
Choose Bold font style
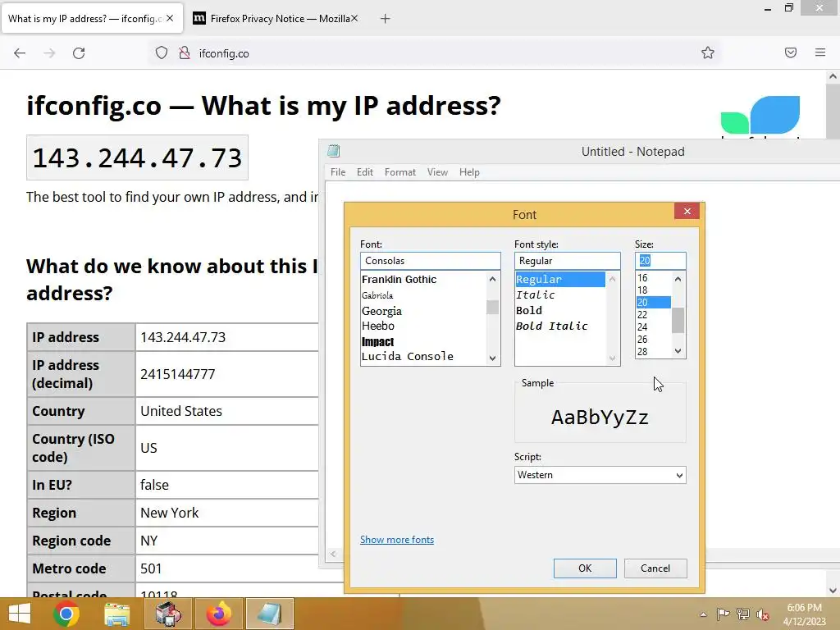click(529, 310)
